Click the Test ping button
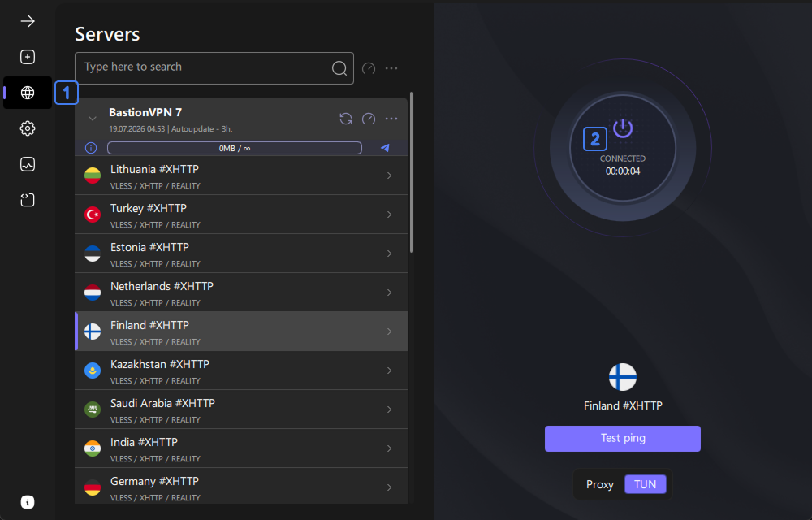Image resolution: width=812 pixels, height=520 pixels. click(x=623, y=439)
